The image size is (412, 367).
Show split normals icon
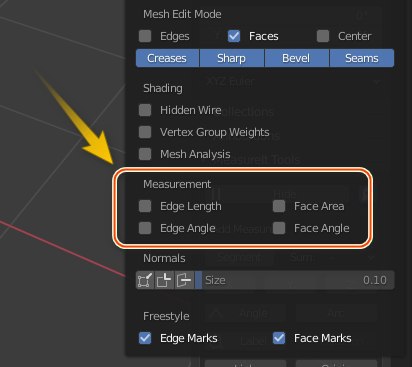pos(164,280)
